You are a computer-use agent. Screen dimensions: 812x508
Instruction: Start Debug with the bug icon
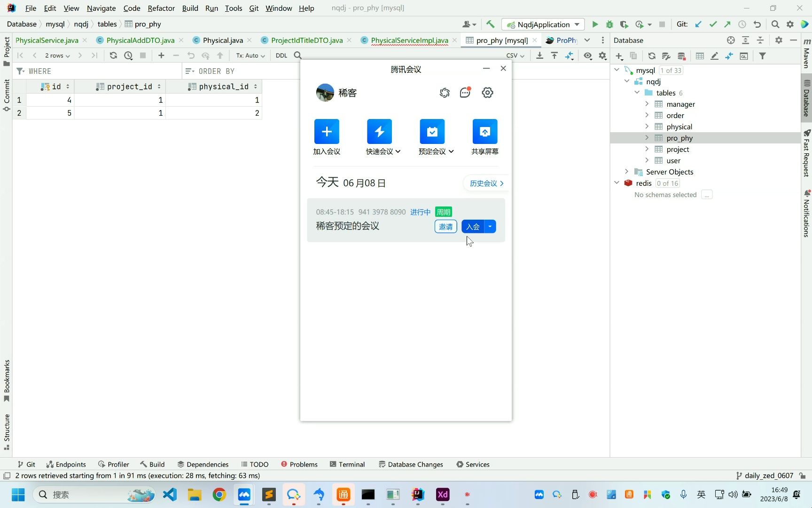609,24
